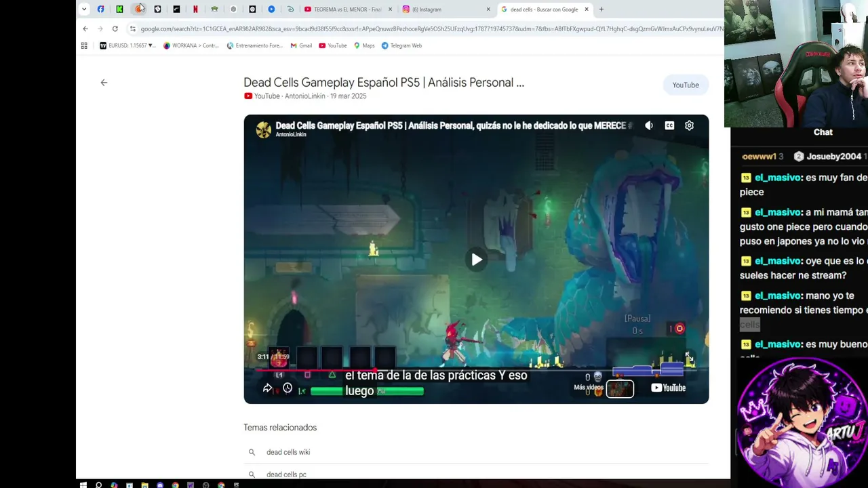Open the Chrome apps grid in bookmarks bar
The height and width of the screenshot is (488, 868).
coord(84,45)
